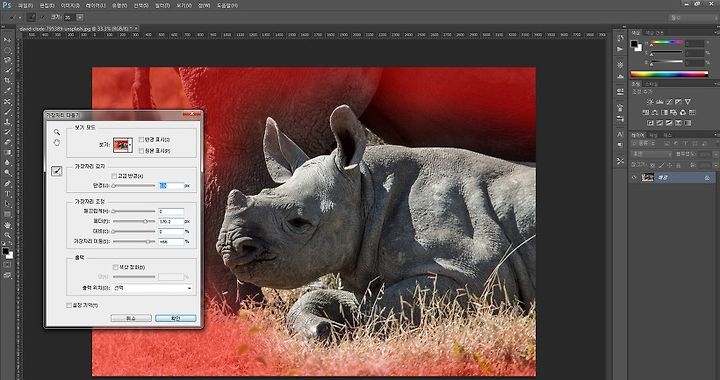Screen dimensions: 720x380
Task: Click the Zoom tool in Refine Edge dialog
Action: [56, 132]
